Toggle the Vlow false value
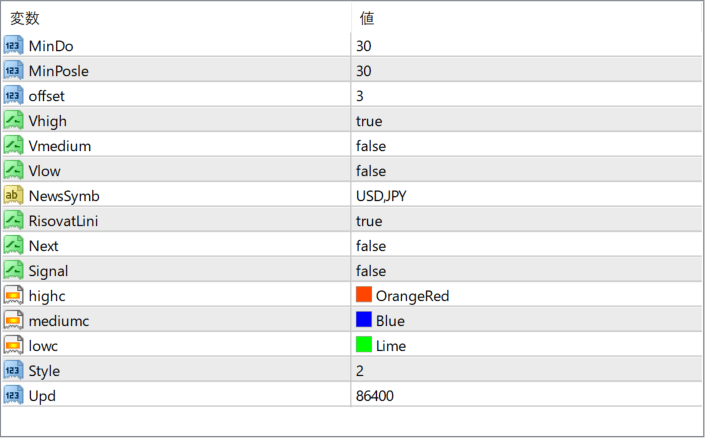Viewport: 705px width, 438px height. coord(526,171)
